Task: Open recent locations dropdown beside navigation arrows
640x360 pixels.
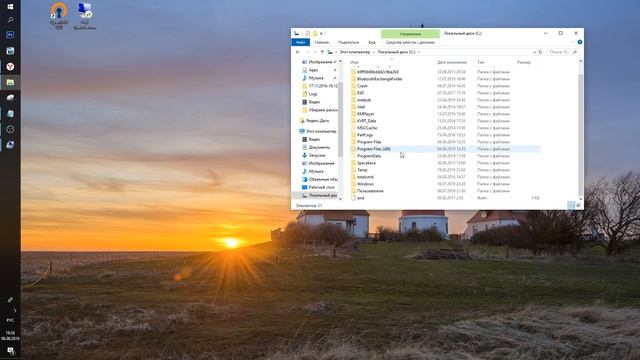Action: (x=315, y=52)
